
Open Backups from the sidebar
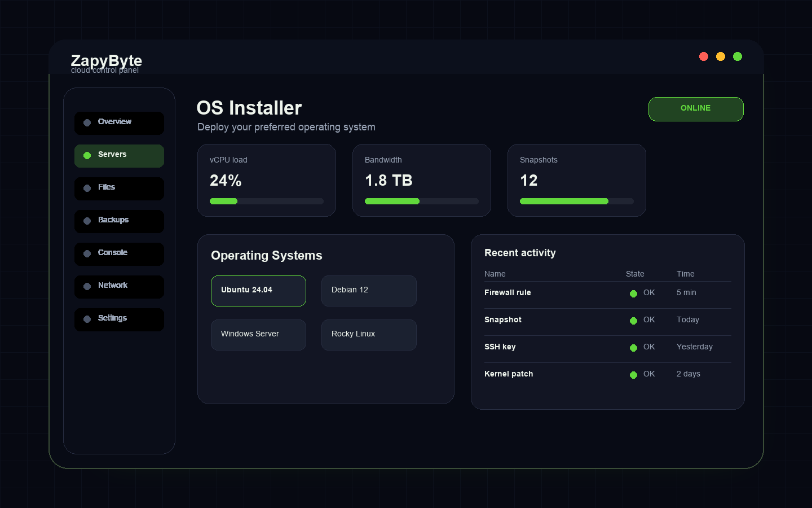[x=119, y=221]
